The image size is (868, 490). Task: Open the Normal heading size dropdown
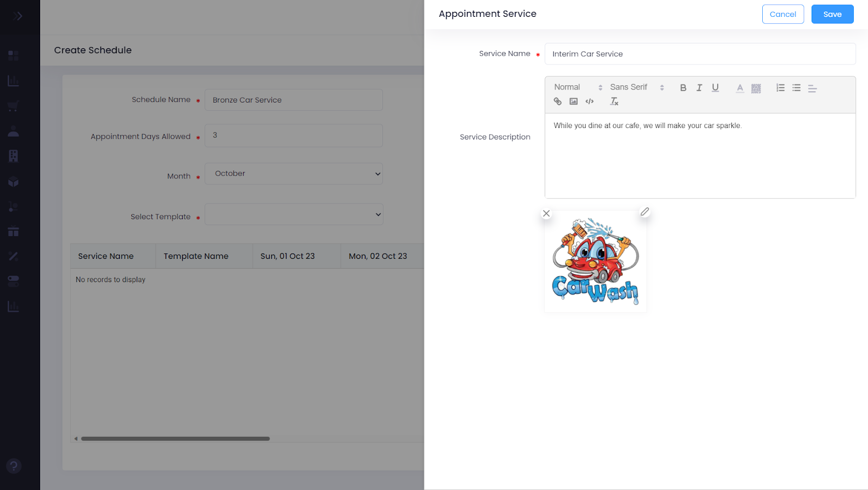pos(578,87)
